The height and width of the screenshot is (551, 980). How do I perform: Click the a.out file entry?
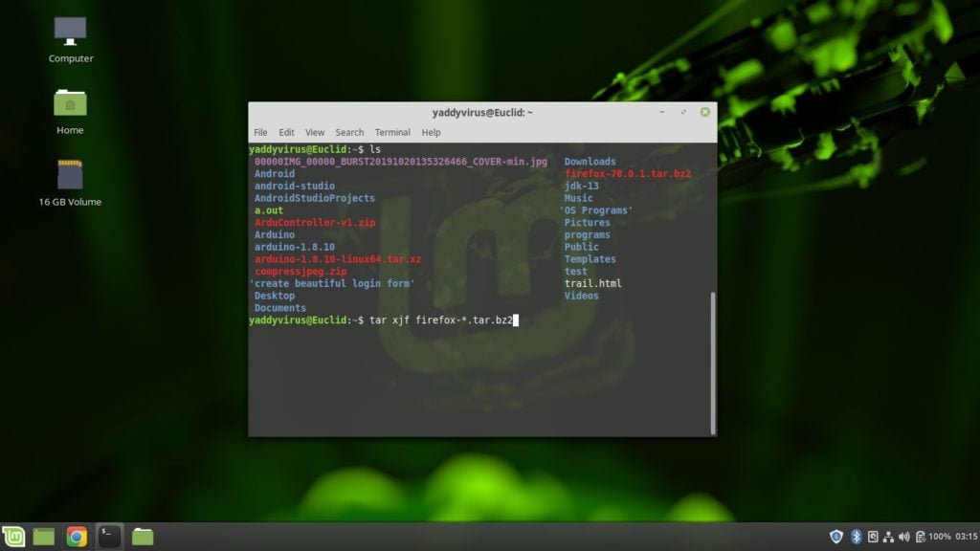(x=269, y=210)
